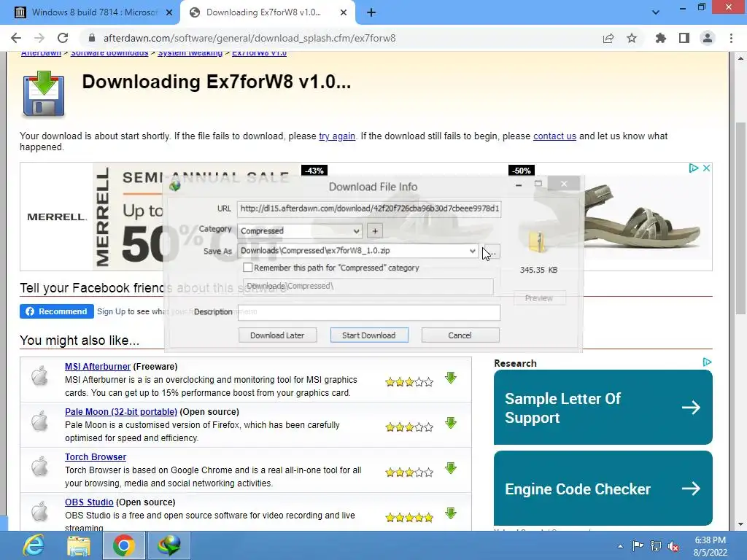Click the Preview button in the dialog
Image resolution: width=747 pixels, height=560 pixels.
click(x=539, y=298)
